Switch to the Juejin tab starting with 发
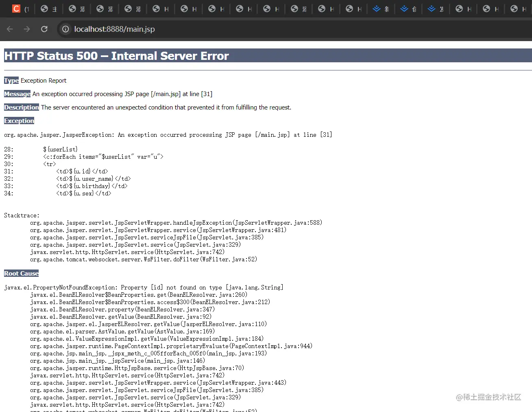The image size is (532, 412). [x=436, y=9]
